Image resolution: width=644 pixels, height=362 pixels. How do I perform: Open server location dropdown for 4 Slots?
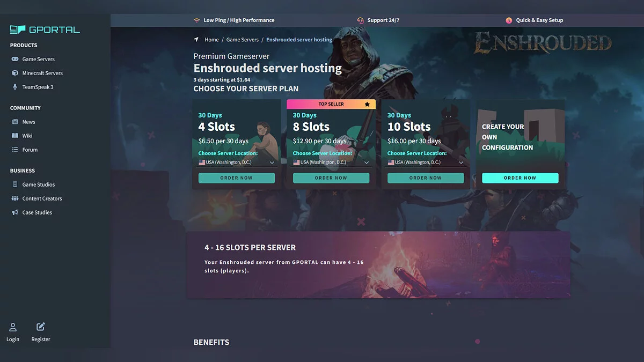(x=237, y=162)
